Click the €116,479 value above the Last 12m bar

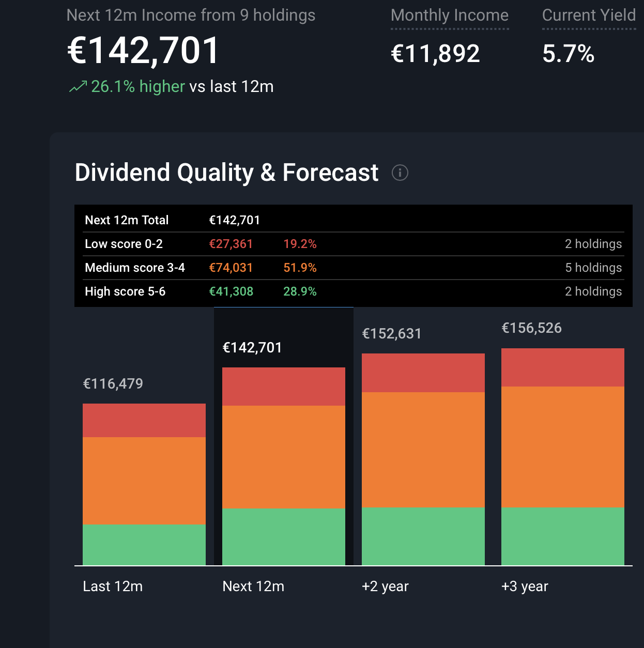pos(113,384)
